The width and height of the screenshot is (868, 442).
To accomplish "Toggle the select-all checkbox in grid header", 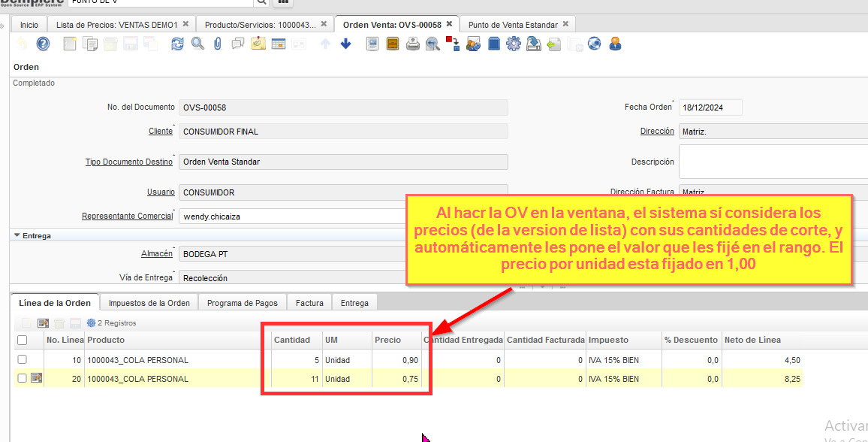I will (x=23, y=341).
